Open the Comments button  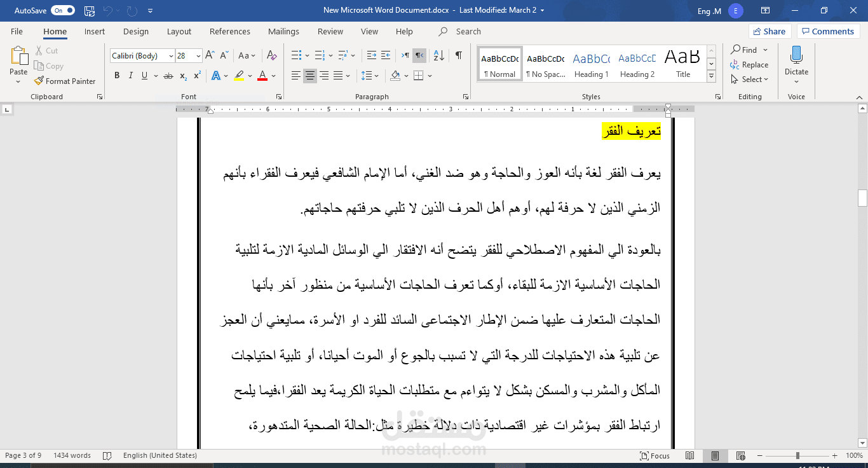pos(829,31)
